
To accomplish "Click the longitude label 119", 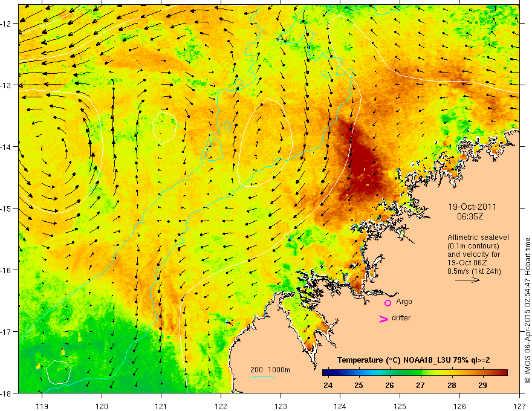I will [x=42, y=406].
